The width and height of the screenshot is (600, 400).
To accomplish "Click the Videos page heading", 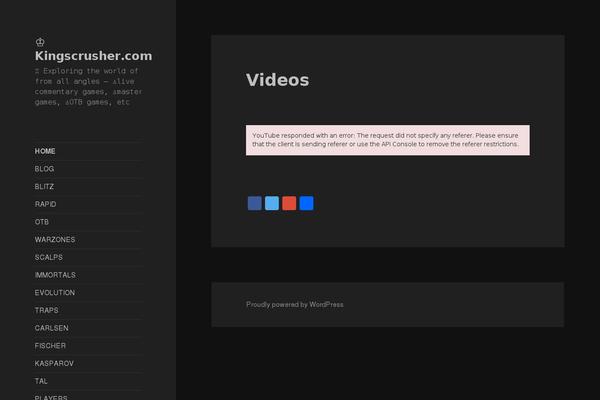I will [x=277, y=80].
